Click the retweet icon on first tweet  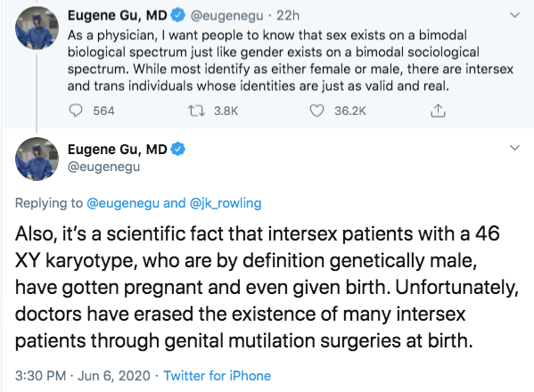(196, 110)
